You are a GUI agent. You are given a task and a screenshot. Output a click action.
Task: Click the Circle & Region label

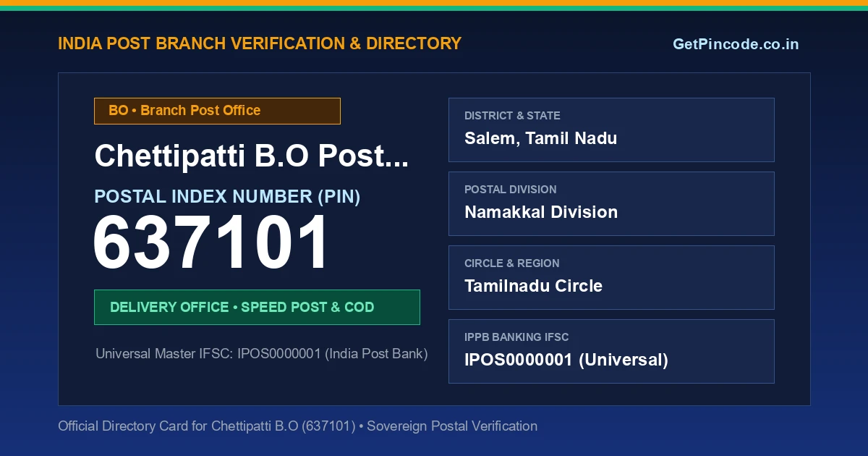click(x=512, y=263)
